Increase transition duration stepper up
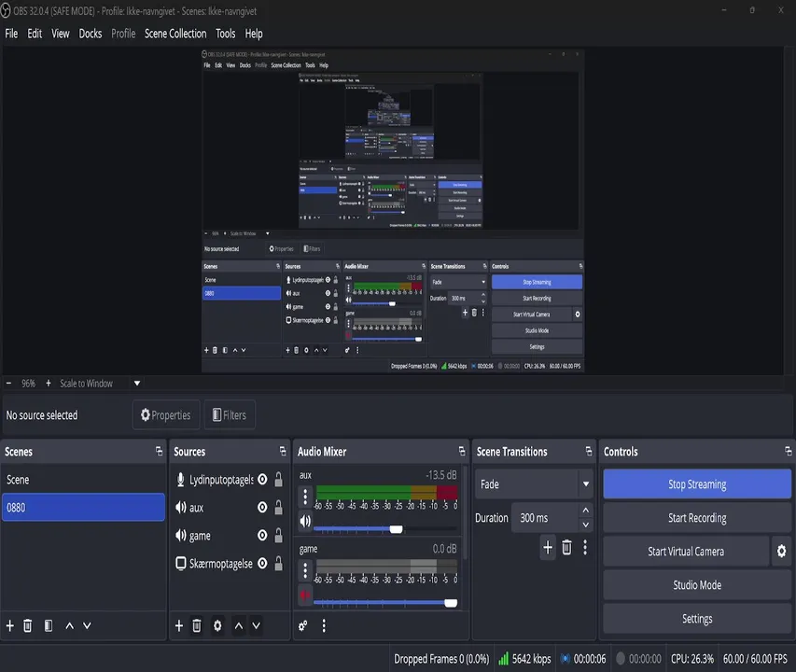This screenshot has height=672, width=796. 586,511
